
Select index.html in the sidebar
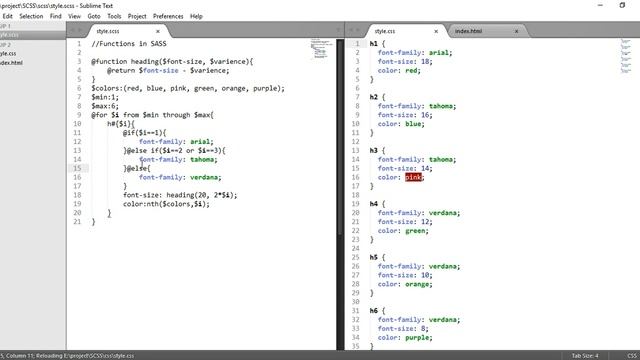tap(11, 63)
